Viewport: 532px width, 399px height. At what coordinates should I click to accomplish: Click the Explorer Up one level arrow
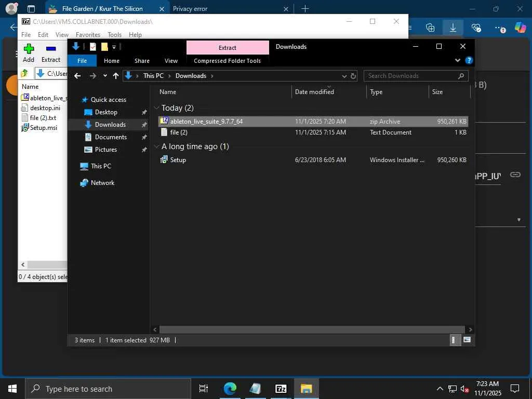point(116,76)
